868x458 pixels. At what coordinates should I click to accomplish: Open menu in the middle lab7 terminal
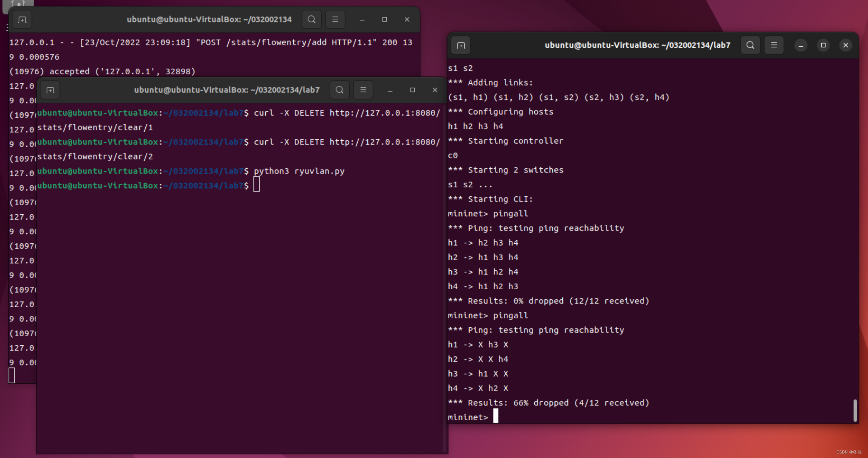[x=363, y=90]
